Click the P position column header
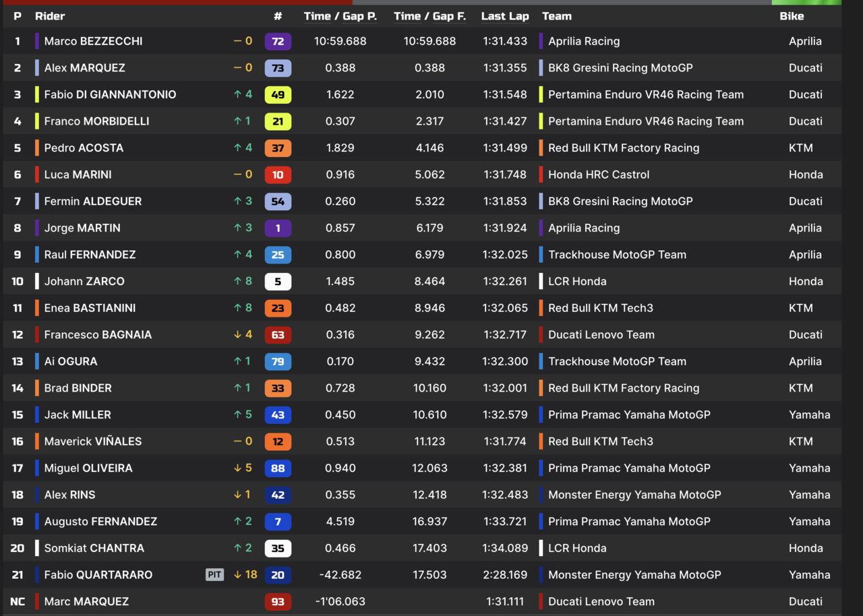 click(18, 16)
